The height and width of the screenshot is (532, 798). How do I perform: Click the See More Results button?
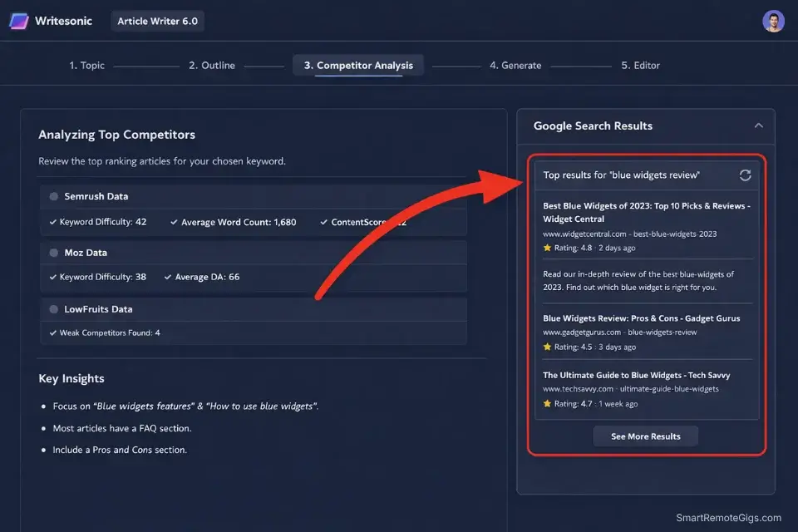[645, 436]
